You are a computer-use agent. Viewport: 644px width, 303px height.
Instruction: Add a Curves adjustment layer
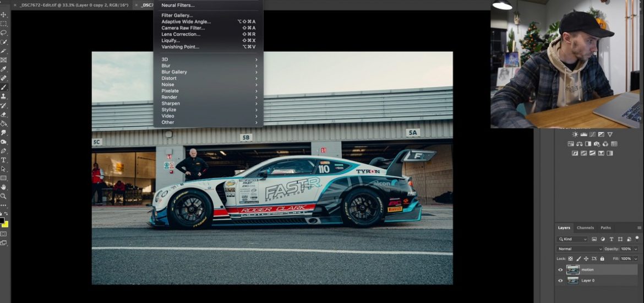[x=592, y=134]
